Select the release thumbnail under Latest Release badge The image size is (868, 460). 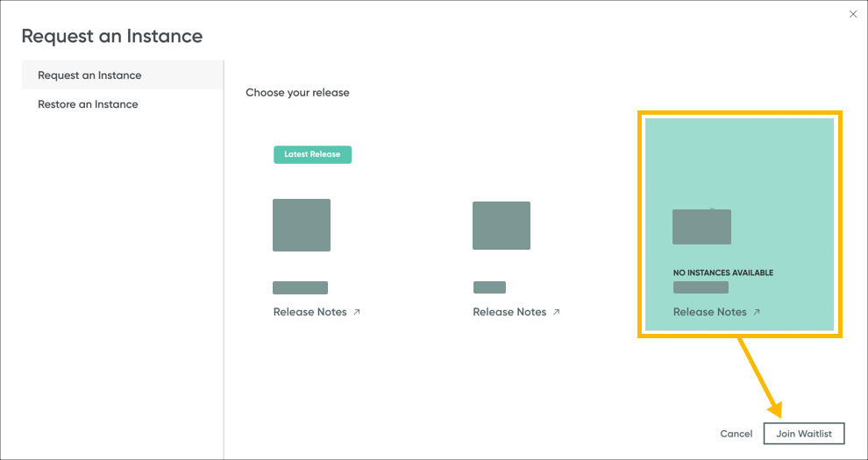click(302, 225)
